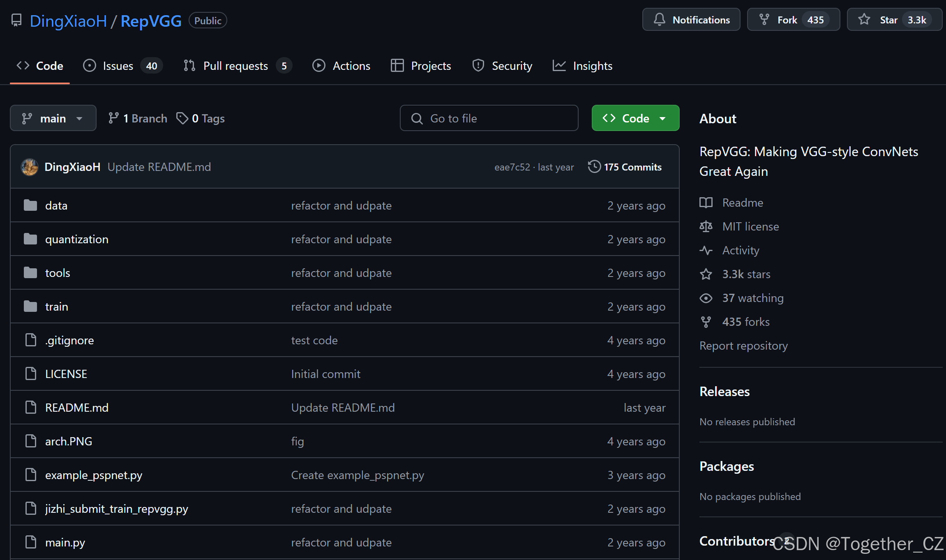The height and width of the screenshot is (560, 946).
Task: Click the repository book icon beside DingXiaoH
Action: click(x=16, y=20)
